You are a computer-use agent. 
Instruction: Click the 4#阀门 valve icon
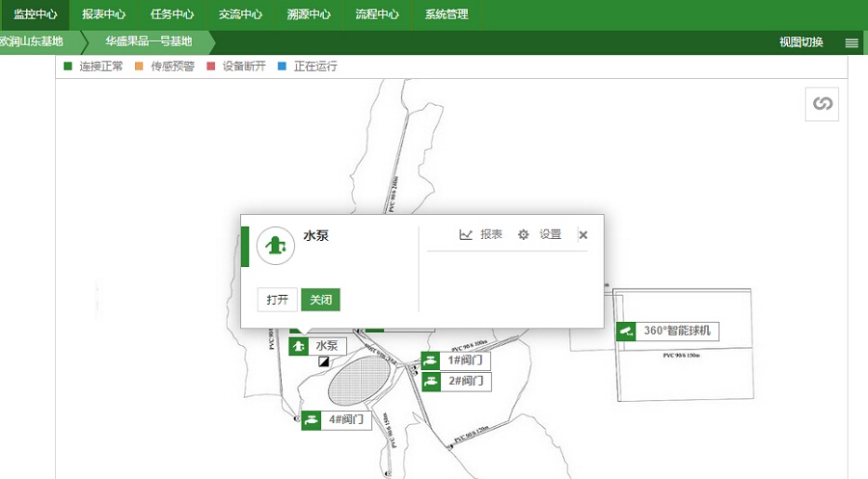[311, 419]
